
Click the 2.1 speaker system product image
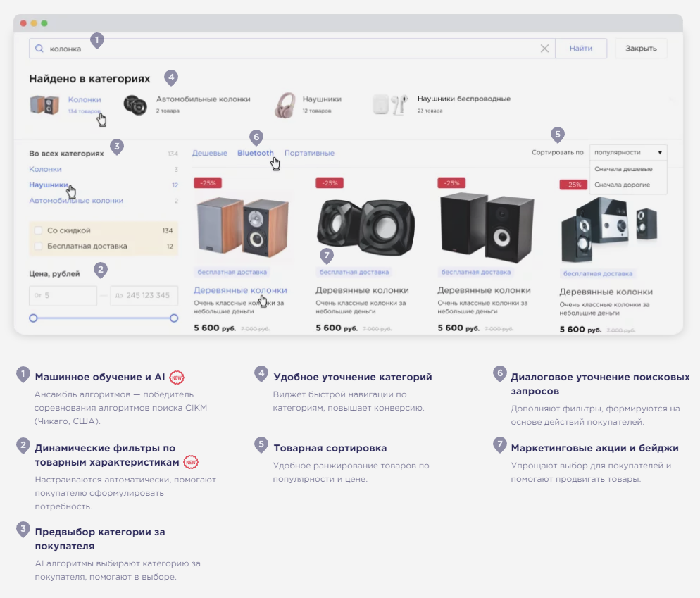tap(609, 229)
